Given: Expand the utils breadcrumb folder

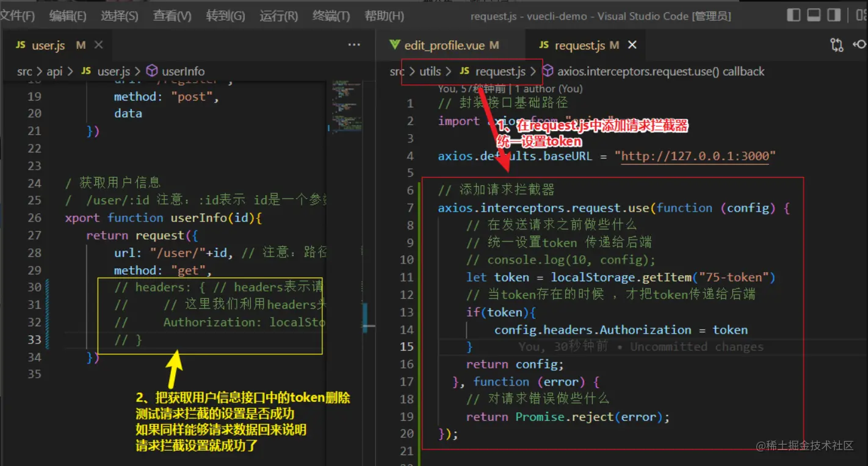Looking at the screenshot, I should (430, 71).
